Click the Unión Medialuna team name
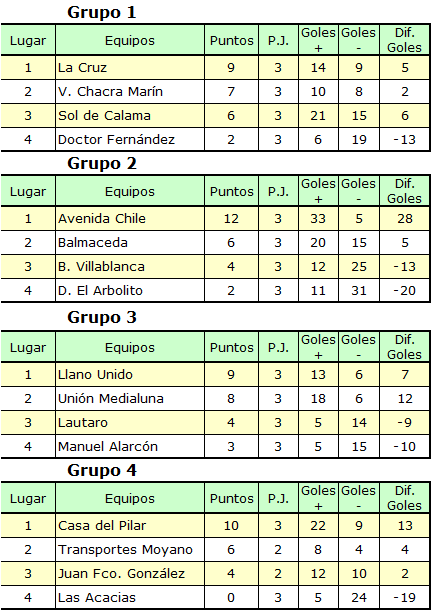The image size is (431, 610). click(x=110, y=399)
